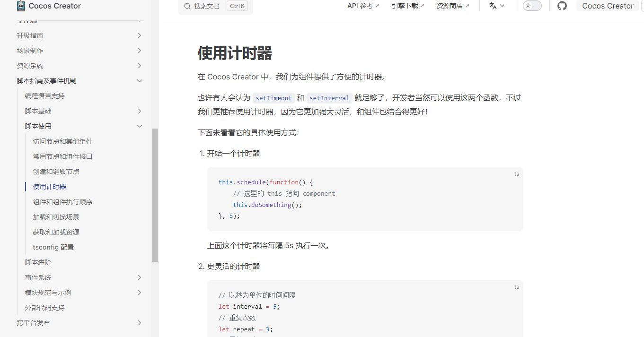Click the search magnifier icon

tap(187, 6)
